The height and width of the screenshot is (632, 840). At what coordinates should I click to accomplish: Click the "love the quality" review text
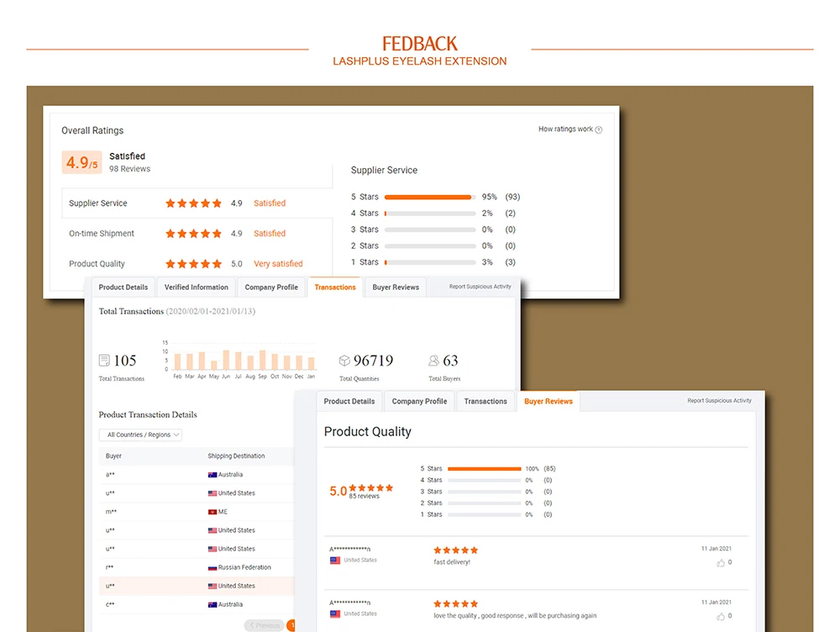(515, 616)
